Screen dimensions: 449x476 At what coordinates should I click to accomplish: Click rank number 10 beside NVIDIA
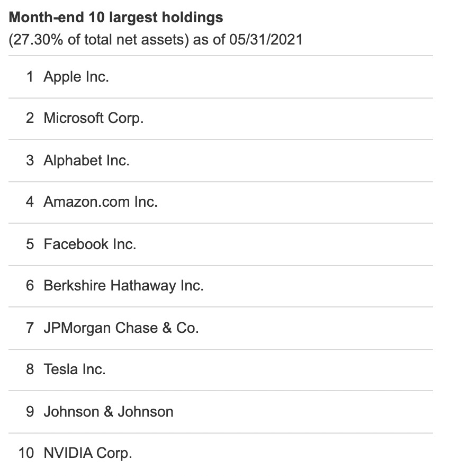coord(26,453)
